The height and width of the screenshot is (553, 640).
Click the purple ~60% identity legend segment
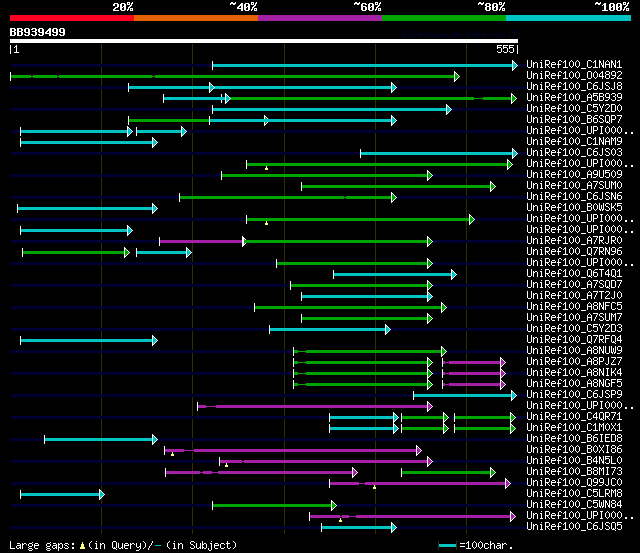tap(320, 18)
